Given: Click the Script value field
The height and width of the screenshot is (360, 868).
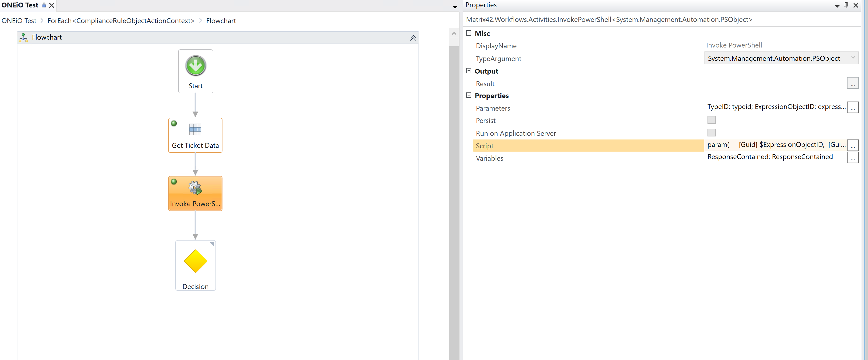Looking at the screenshot, I should (776, 145).
